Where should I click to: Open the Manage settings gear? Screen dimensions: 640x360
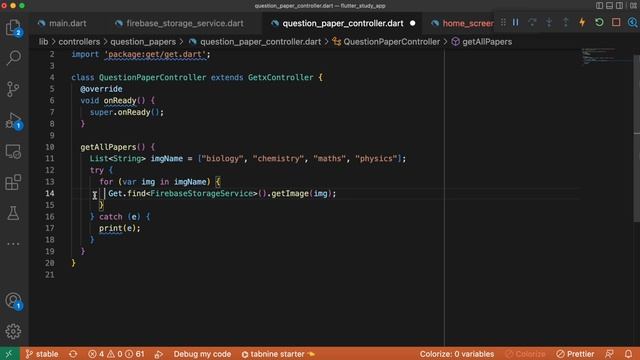click(x=13, y=331)
